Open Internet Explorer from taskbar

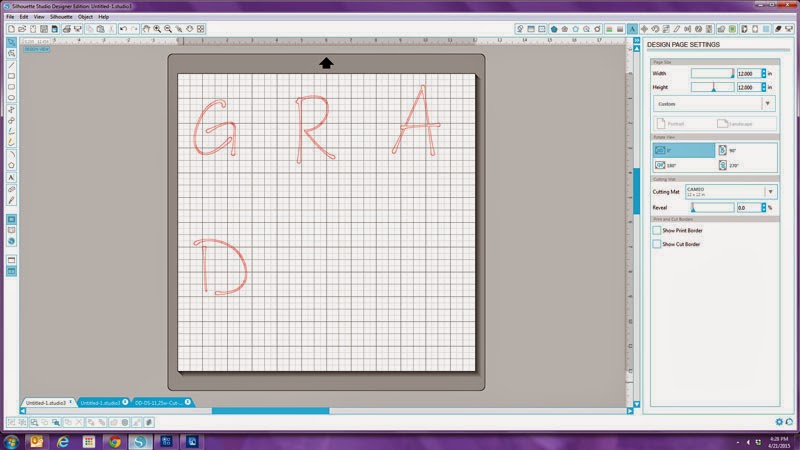tap(63, 441)
